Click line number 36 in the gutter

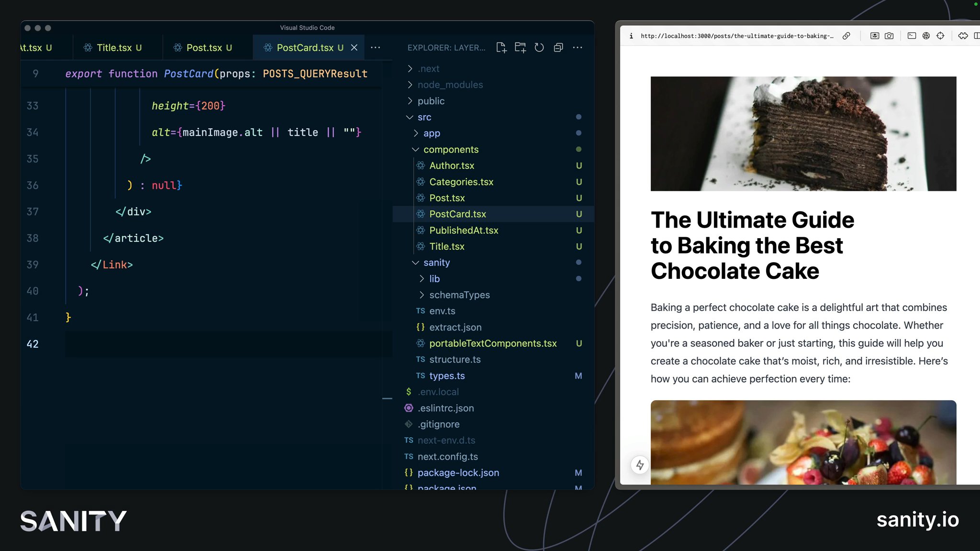click(33, 185)
